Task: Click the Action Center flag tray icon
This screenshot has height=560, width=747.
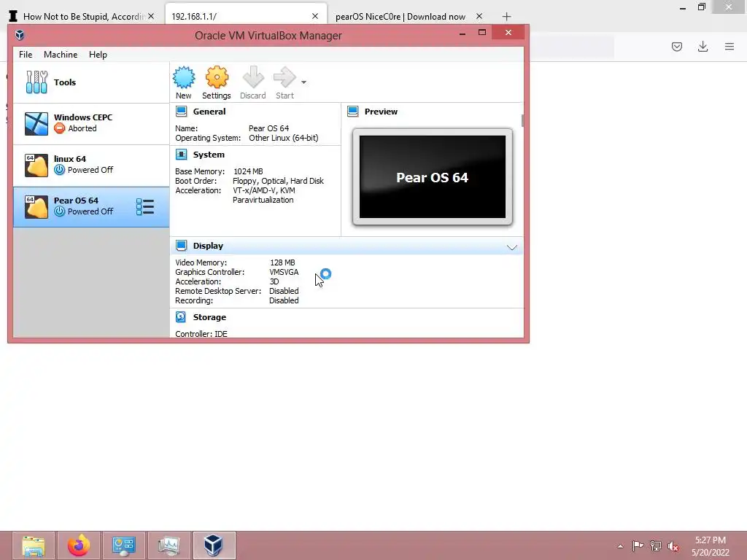Action: 638,545
